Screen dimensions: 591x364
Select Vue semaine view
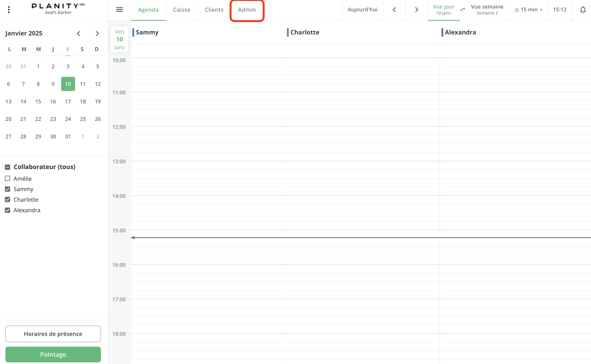(487, 10)
